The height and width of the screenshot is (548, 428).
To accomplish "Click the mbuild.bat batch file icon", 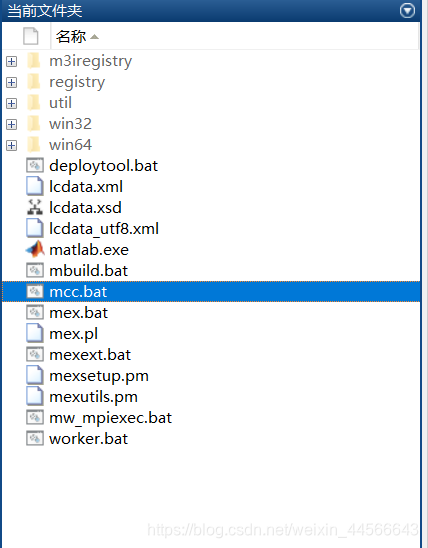I will 35,270.
